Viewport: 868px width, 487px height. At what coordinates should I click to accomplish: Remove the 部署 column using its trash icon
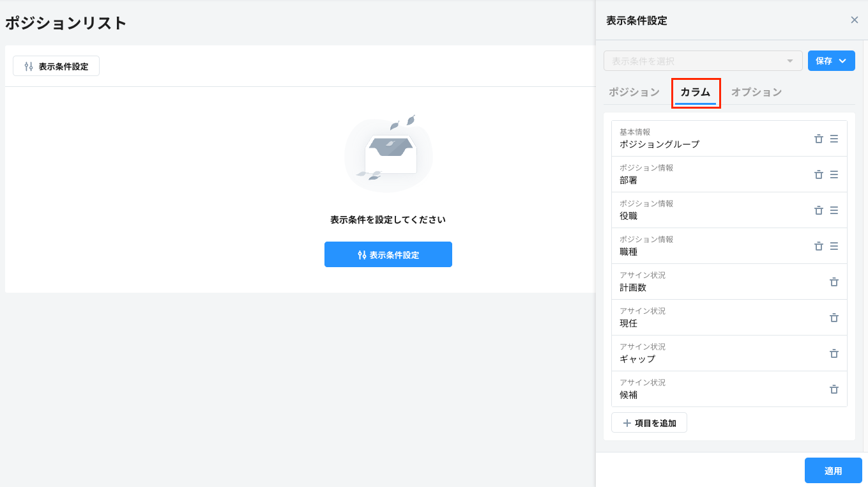click(x=819, y=174)
